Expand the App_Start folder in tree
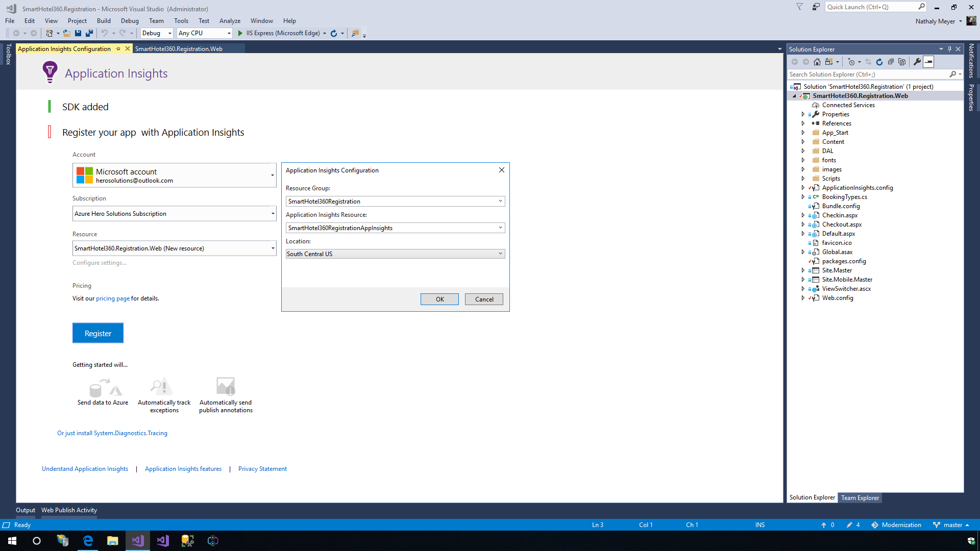The height and width of the screenshot is (551, 980). [x=803, y=133]
